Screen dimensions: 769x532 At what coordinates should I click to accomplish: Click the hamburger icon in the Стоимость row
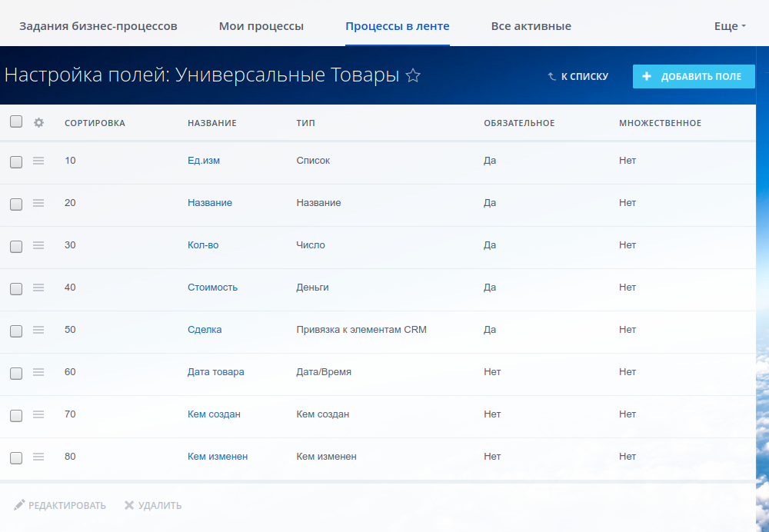38,288
